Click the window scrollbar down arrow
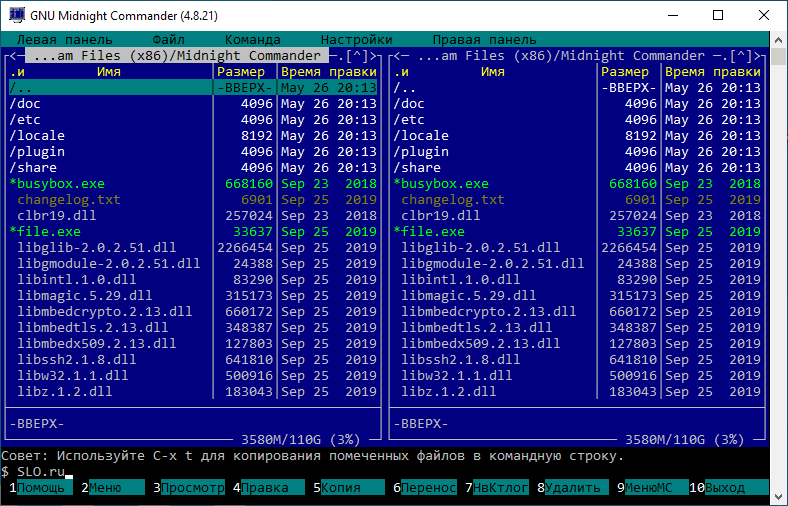Screen dimensions: 788x506 778,497
